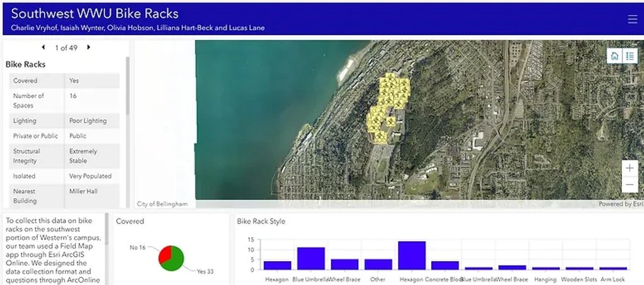Go to next bike rack record
This screenshot has width=644, height=285.
click(x=89, y=47)
